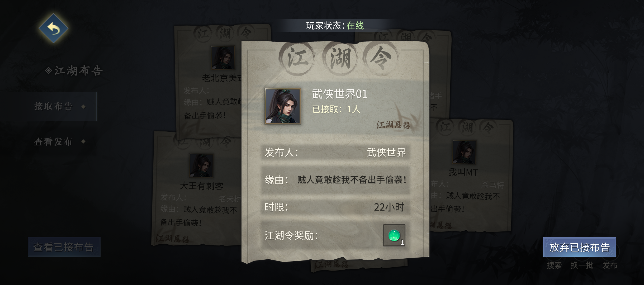Viewport: 644px width, 285px height.
Task: Open the 老北京 notice card portrait
Action: 223,58
